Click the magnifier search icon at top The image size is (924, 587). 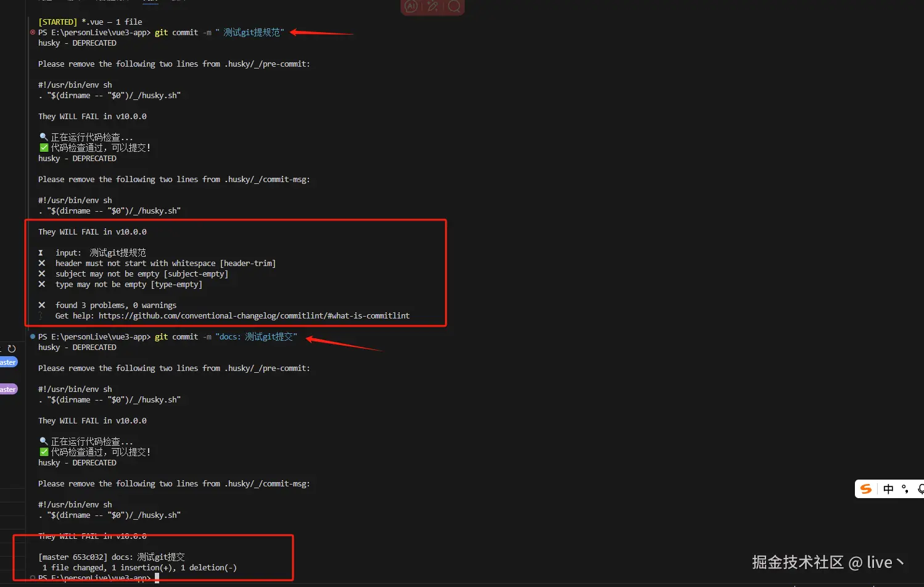pyautogui.click(x=455, y=6)
